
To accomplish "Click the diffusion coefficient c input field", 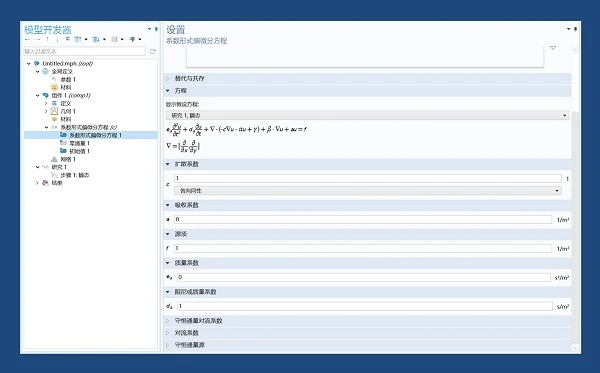I will 368,178.
